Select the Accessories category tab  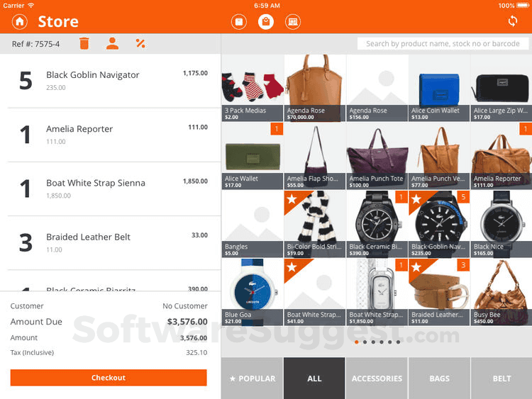(x=377, y=378)
